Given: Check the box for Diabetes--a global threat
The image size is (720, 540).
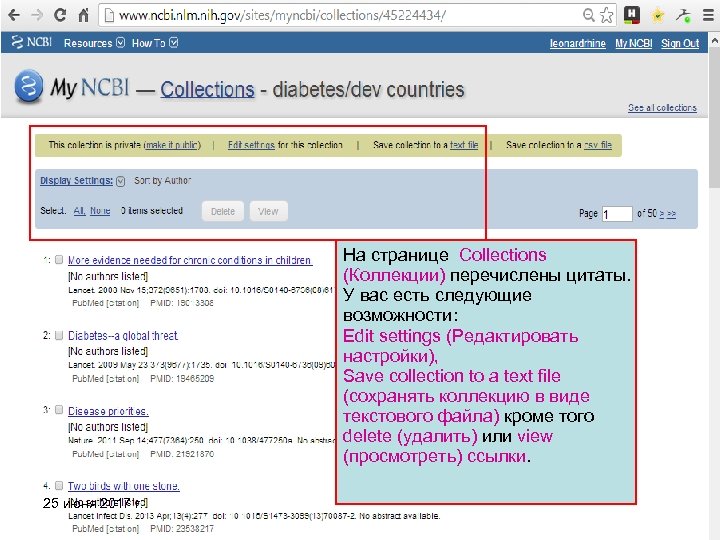Looking at the screenshot, I should [x=59, y=335].
